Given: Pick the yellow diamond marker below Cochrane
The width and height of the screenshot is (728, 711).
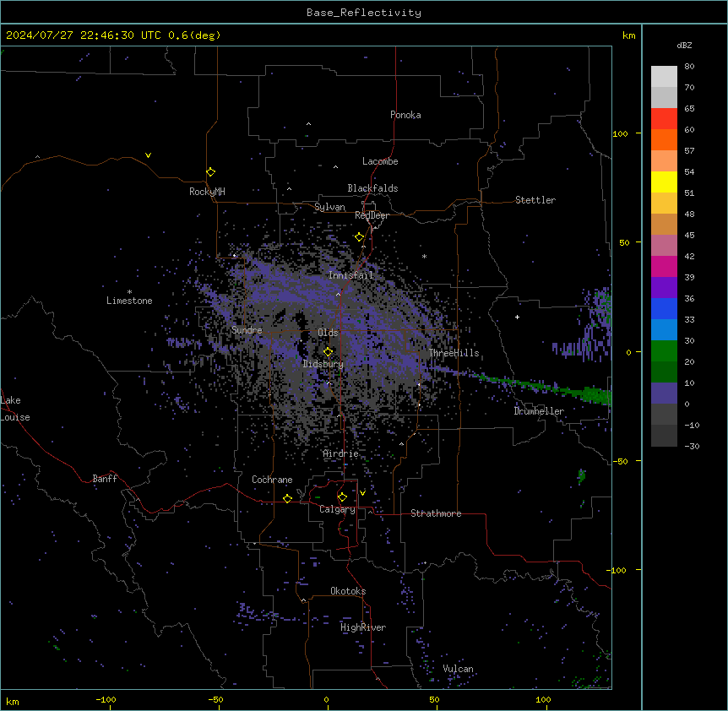Looking at the screenshot, I should click(287, 498).
